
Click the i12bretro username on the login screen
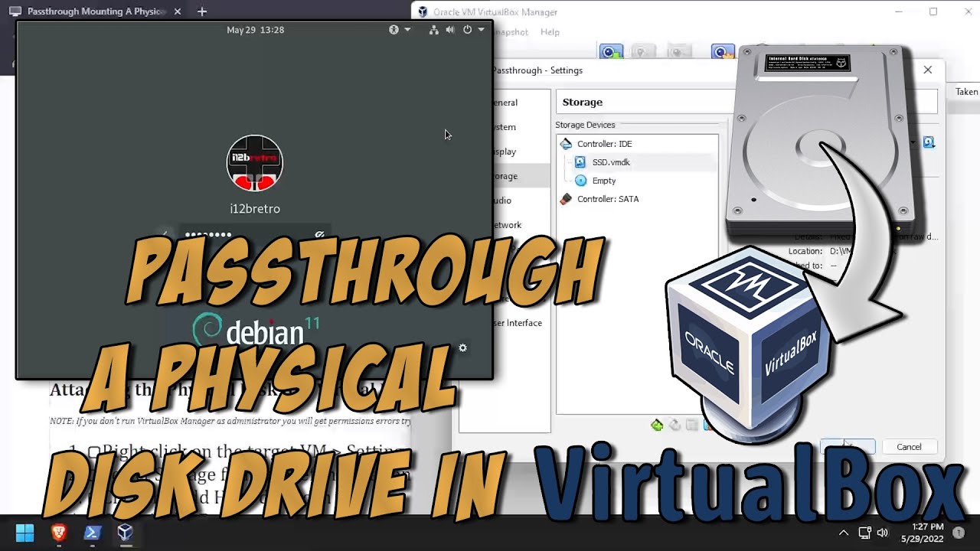[x=255, y=209]
